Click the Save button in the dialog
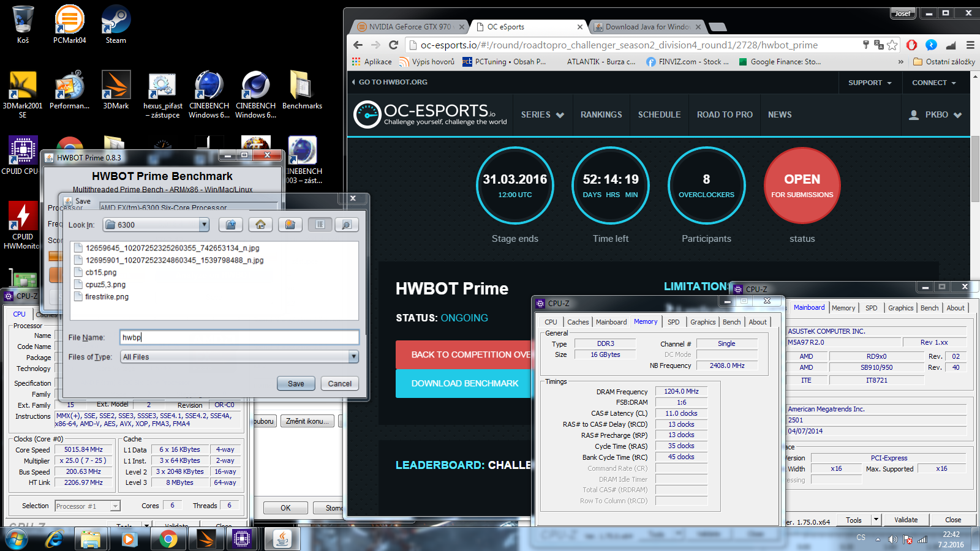Image resolution: width=980 pixels, height=551 pixels. tap(296, 384)
